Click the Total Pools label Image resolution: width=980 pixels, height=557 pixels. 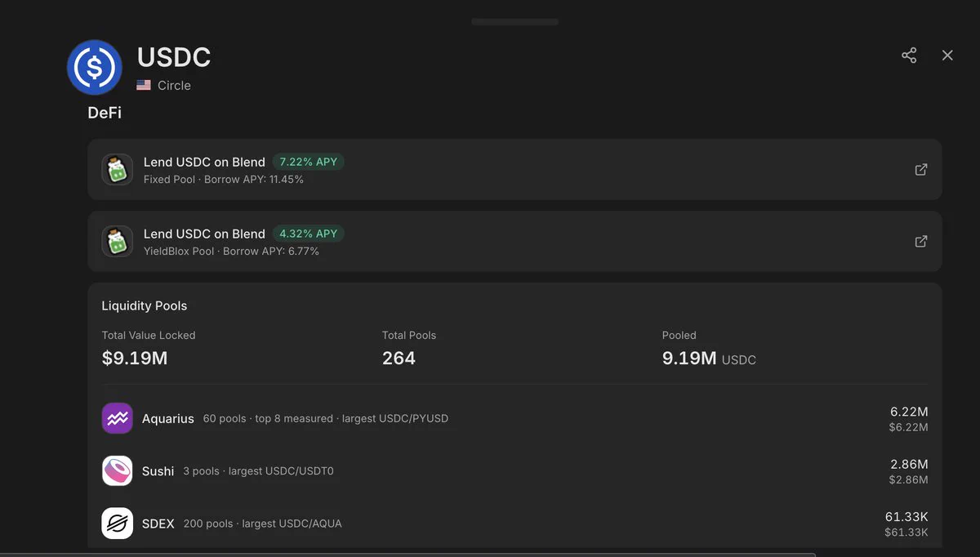[409, 335]
